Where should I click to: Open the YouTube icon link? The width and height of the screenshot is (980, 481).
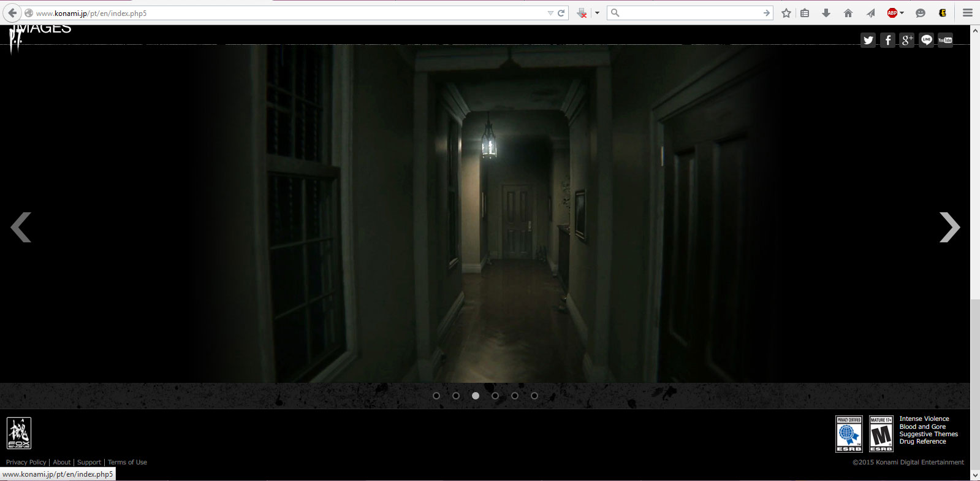tap(946, 40)
